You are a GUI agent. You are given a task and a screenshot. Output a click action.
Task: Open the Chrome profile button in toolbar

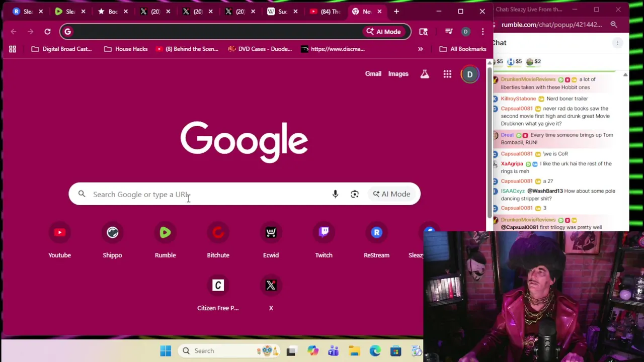(x=465, y=32)
